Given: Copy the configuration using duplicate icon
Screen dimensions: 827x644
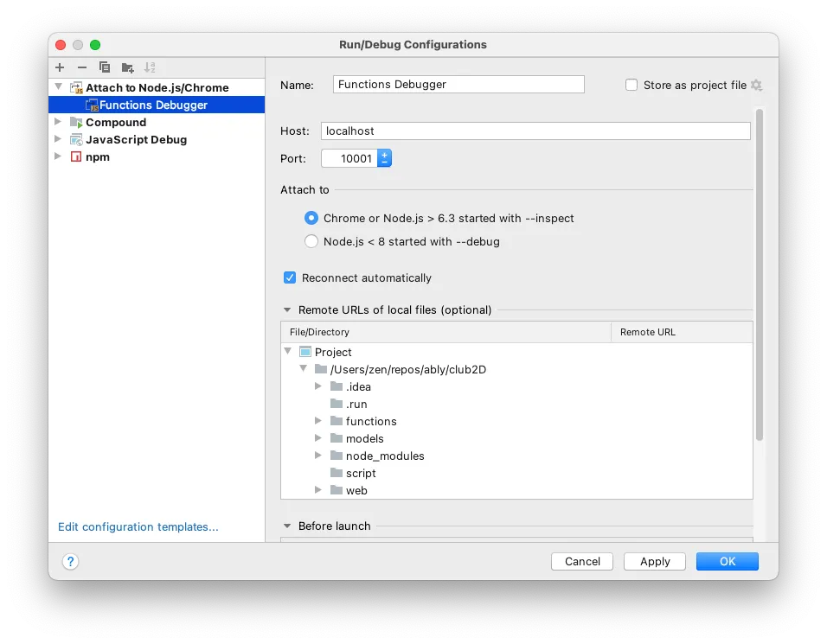Looking at the screenshot, I should click(105, 67).
